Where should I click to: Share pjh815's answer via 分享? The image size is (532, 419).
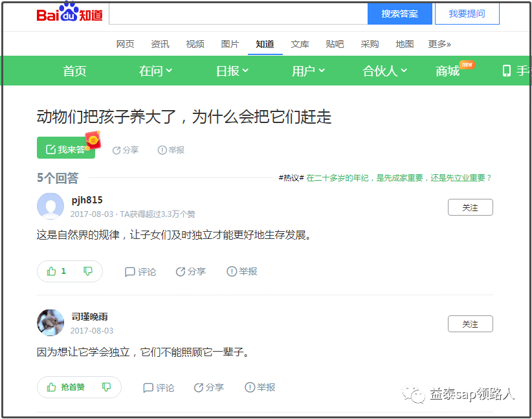click(190, 271)
